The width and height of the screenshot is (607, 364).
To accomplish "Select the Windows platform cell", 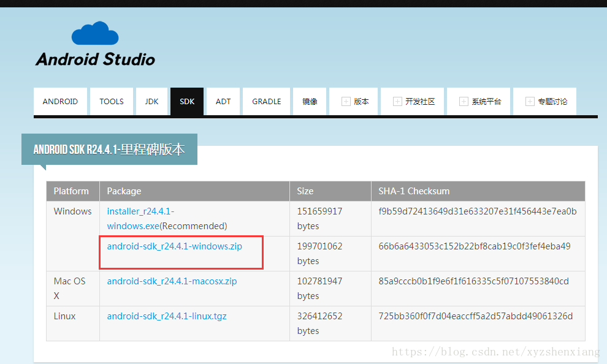I will pos(73,236).
